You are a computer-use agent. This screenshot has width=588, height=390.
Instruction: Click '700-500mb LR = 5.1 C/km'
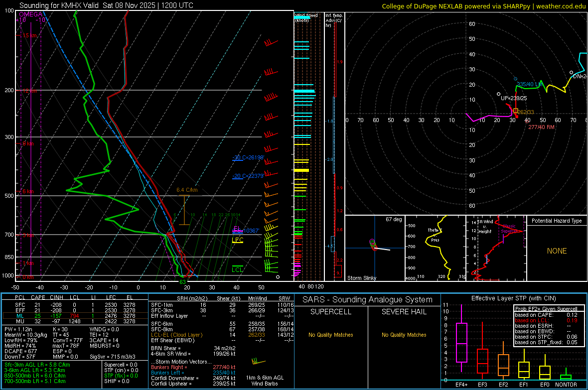click(x=35, y=381)
